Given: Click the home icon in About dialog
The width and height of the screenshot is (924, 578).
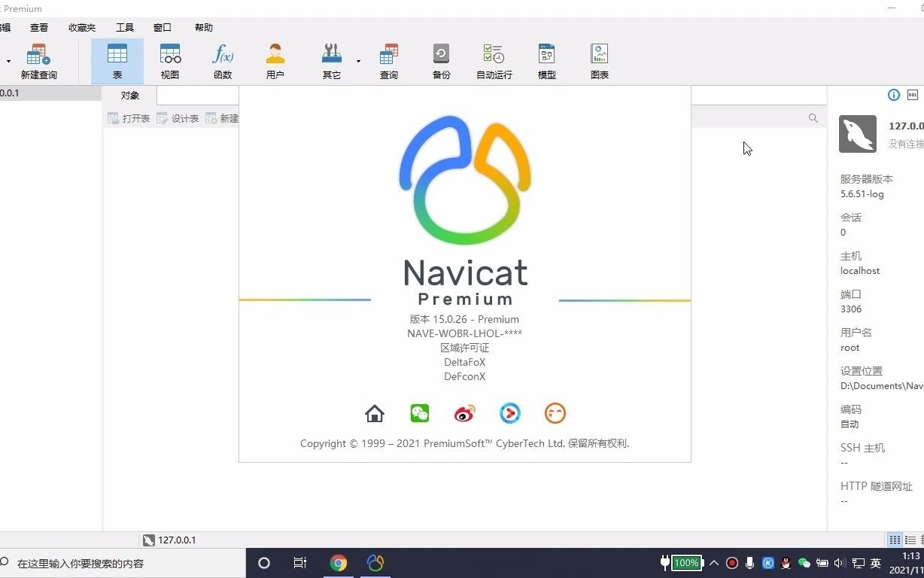Looking at the screenshot, I should (374, 412).
